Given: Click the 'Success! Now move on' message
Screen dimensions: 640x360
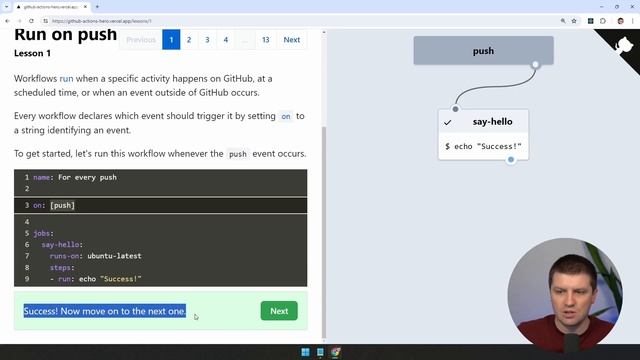Looking at the screenshot, I should click(x=104, y=311).
